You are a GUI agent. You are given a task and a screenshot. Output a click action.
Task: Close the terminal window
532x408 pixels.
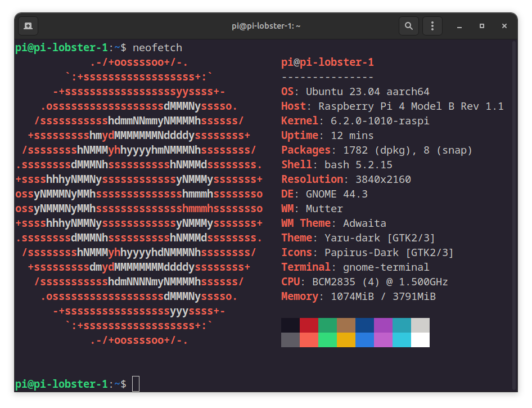click(x=504, y=26)
